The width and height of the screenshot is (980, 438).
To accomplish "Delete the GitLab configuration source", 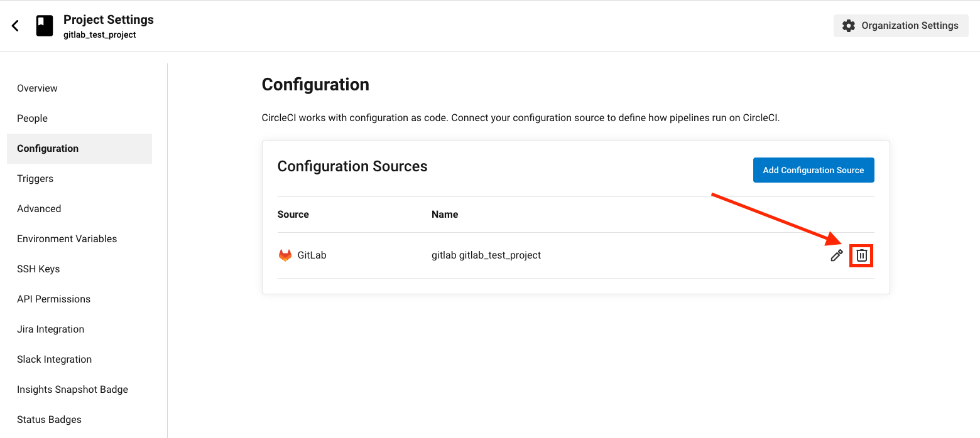I will coord(862,255).
